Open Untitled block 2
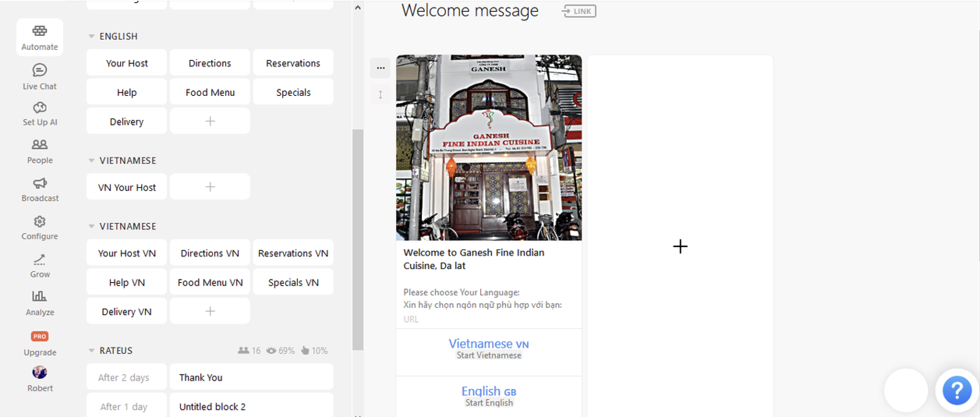 click(x=251, y=405)
